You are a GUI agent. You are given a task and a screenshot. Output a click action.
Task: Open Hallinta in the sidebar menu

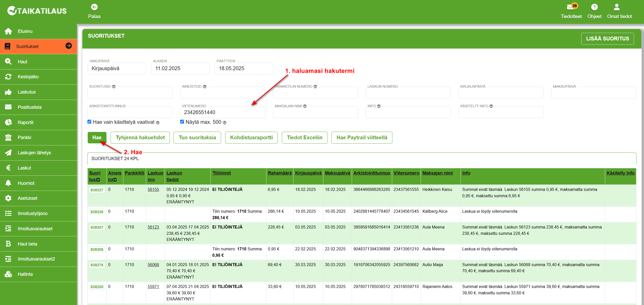[39, 274]
